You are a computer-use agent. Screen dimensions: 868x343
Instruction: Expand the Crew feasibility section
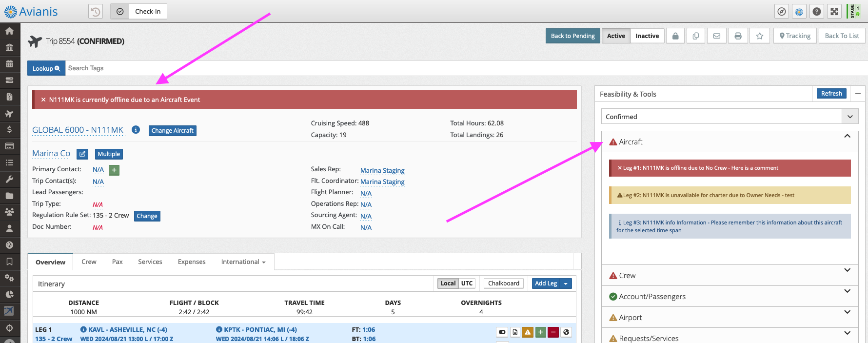pos(847,270)
